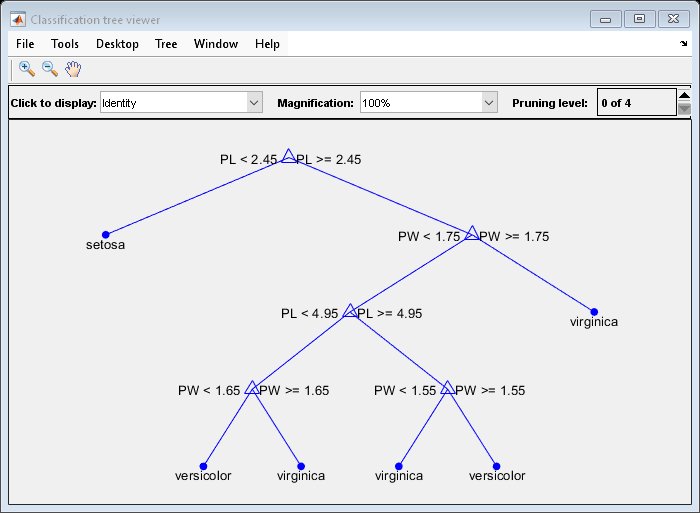This screenshot has height=513, width=700.
Task: Open the Click to display Identity dropdown
Action: pyautogui.click(x=180, y=103)
